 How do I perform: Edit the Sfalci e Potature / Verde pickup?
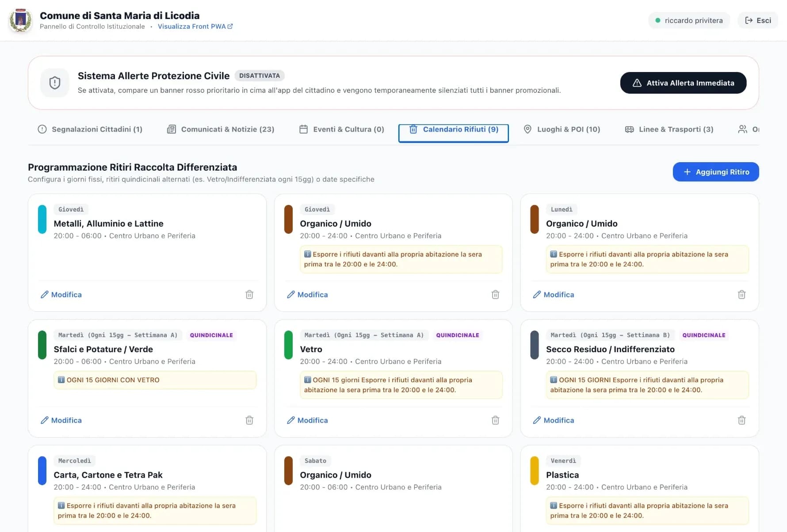coord(61,420)
